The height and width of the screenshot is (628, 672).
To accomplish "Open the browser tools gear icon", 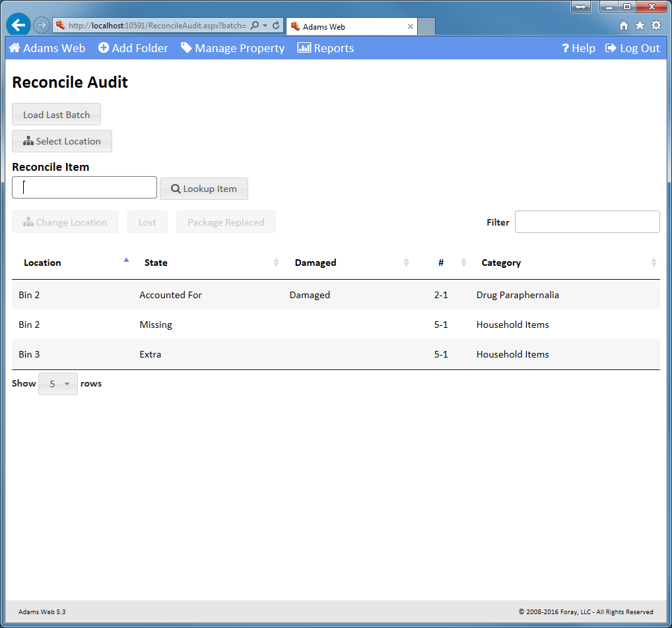I will coord(655,26).
